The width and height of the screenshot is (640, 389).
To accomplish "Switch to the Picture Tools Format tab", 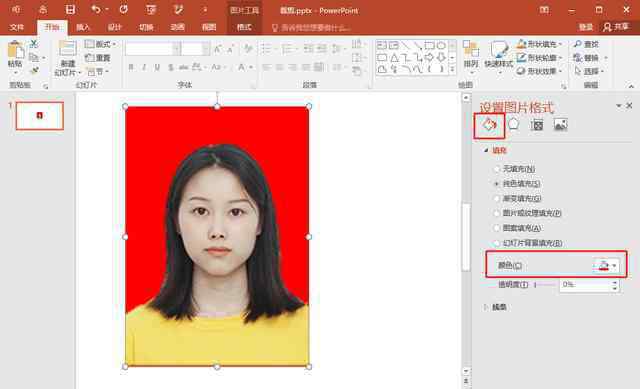I will pyautogui.click(x=244, y=27).
